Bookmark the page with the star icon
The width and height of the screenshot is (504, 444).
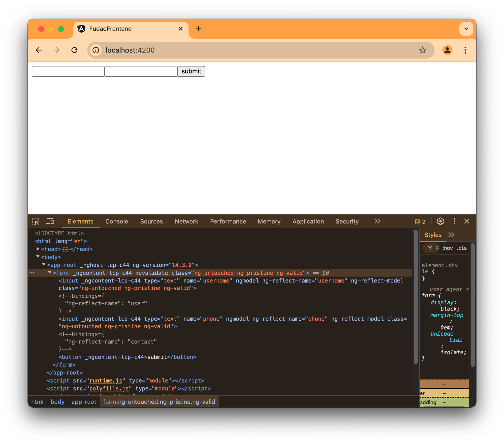tap(423, 50)
